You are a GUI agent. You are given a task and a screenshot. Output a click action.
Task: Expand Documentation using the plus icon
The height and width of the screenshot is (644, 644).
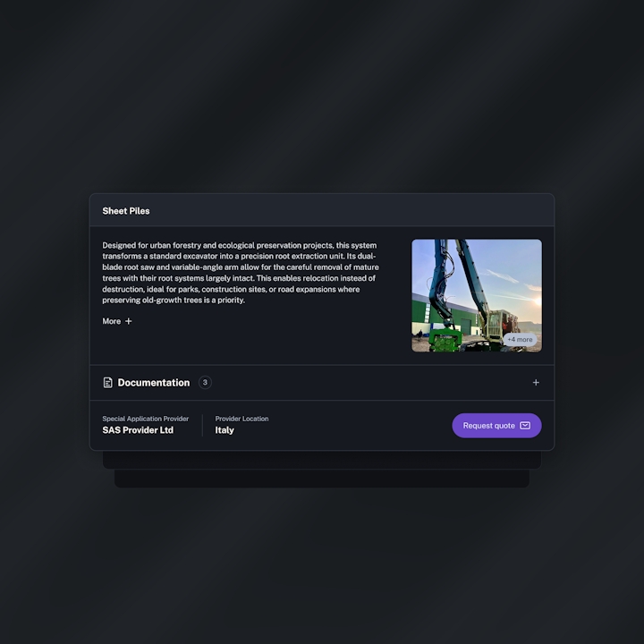[536, 383]
